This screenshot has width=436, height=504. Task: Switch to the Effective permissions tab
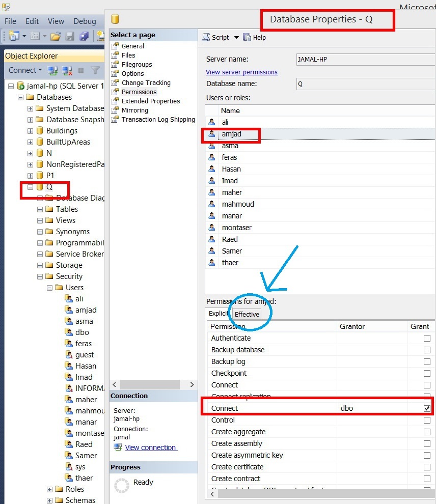247,314
